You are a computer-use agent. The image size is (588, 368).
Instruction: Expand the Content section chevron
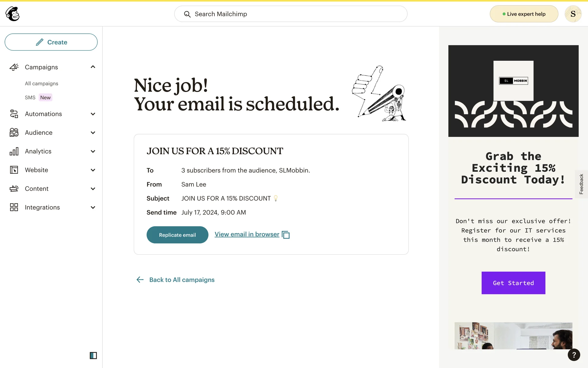(x=93, y=189)
